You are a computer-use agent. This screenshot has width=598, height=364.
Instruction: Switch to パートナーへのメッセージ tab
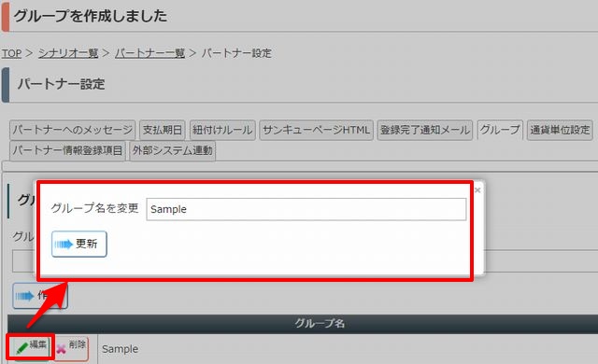73,130
